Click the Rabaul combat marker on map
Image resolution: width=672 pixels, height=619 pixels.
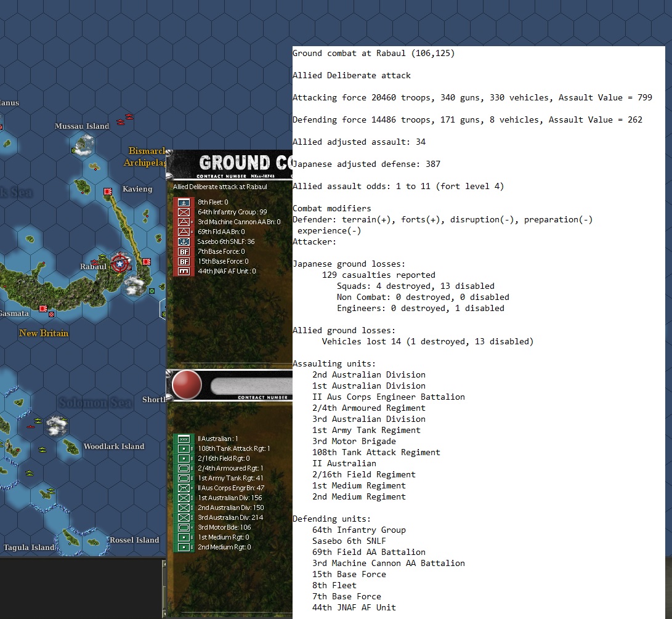tap(121, 264)
